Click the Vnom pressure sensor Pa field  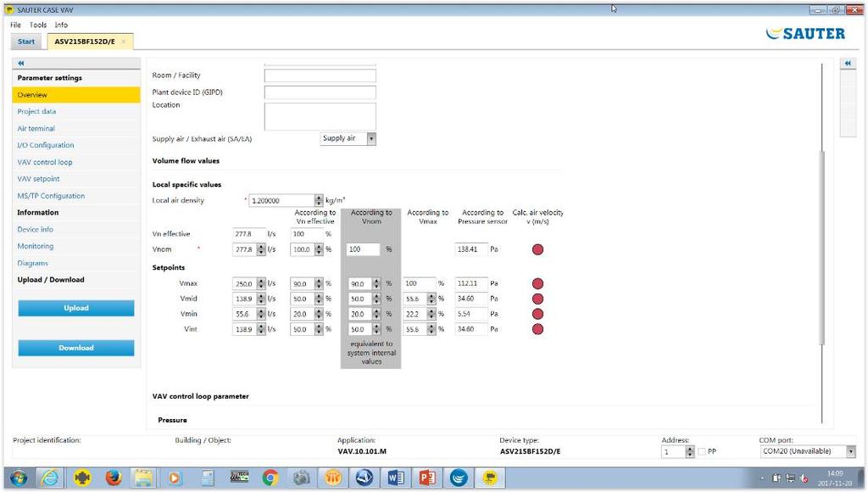tap(471, 250)
